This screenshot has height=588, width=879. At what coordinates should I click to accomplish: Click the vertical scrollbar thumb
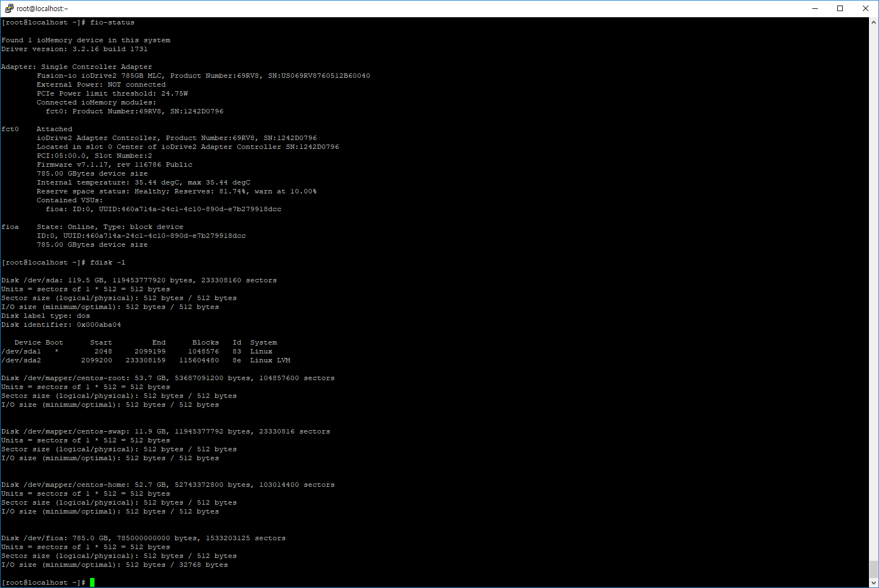click(x=874, y=570)
